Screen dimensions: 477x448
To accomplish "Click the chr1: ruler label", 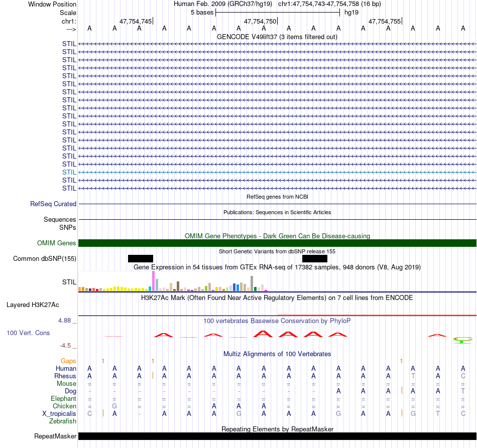I will pyautogui.click(x=69, y=21).
